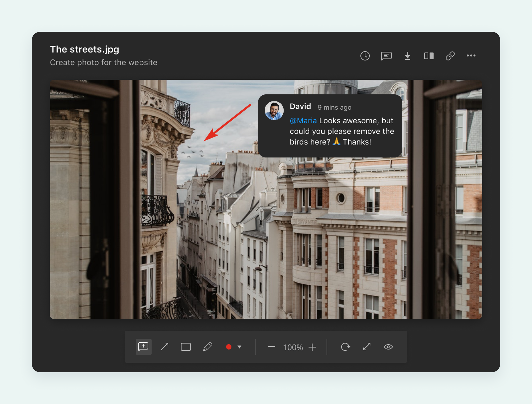
Task: Select the rectangle annotation tool
Action: pos(186,347)
